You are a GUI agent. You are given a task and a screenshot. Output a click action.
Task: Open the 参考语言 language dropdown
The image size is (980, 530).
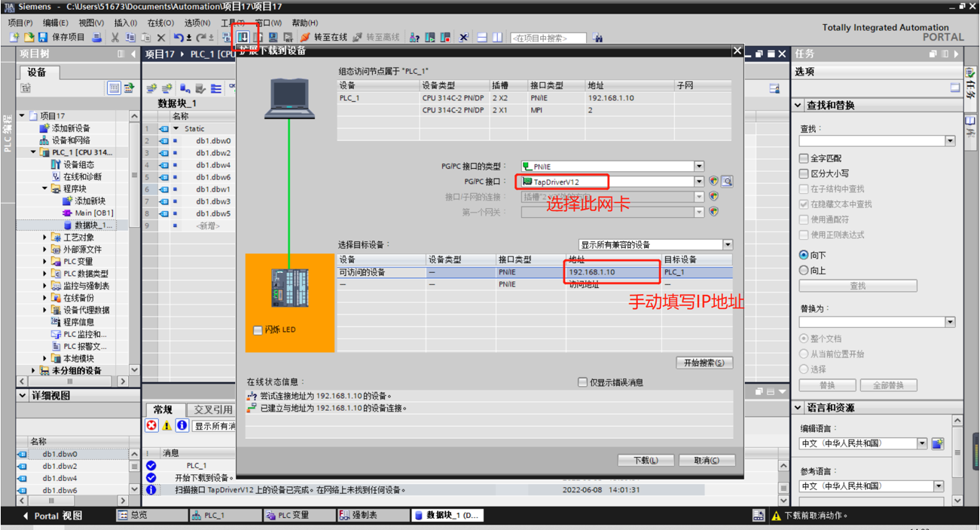pos(939,486)
